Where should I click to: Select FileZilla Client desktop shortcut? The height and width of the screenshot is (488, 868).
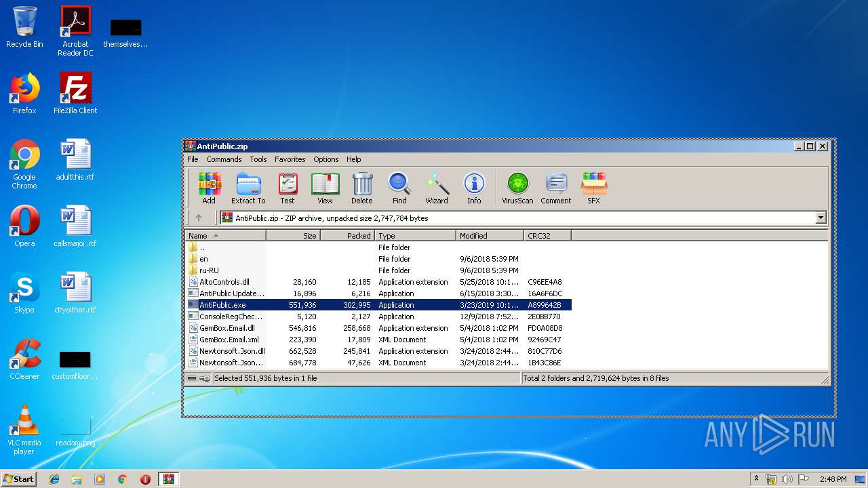pos(75,94)
